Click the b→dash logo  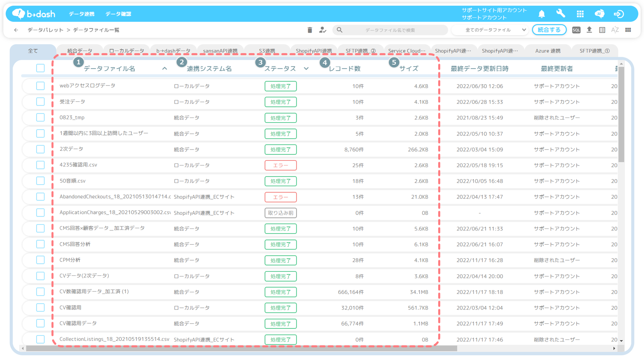(x=34, y=14)
